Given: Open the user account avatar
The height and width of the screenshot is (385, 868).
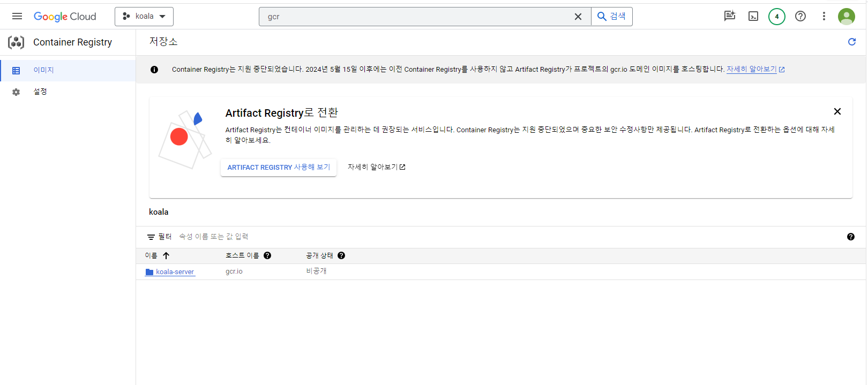Looking at the screenshot, I should tap(847, 17).
